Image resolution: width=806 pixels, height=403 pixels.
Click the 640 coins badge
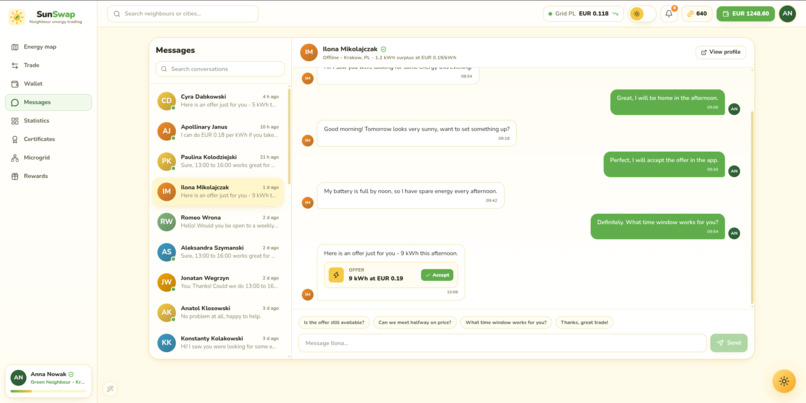coord(697,14)
